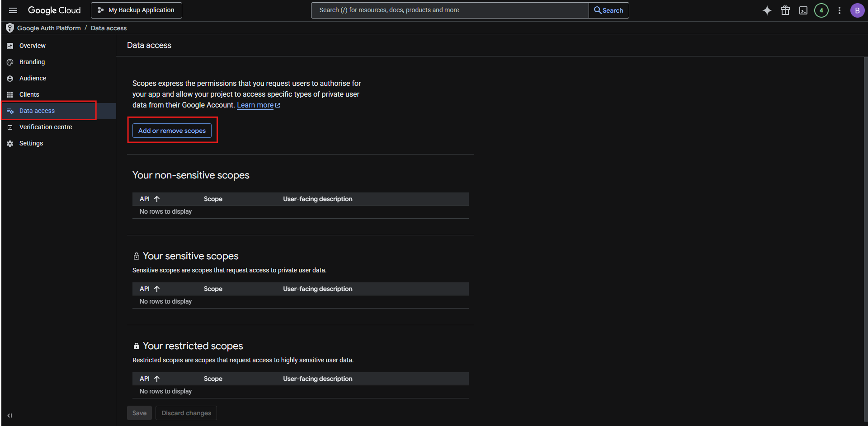
Task: Open the account avatar labeled B
Action: point(857,10)
